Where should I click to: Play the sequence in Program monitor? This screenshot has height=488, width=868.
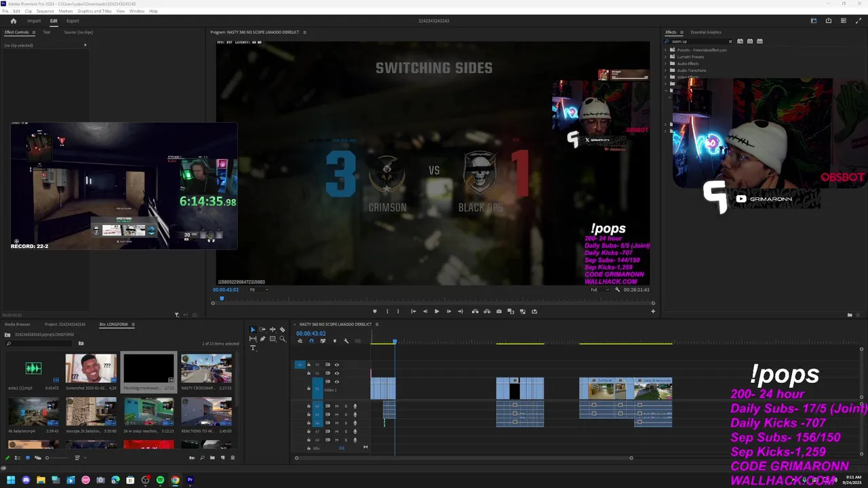(x=437, y=311)
